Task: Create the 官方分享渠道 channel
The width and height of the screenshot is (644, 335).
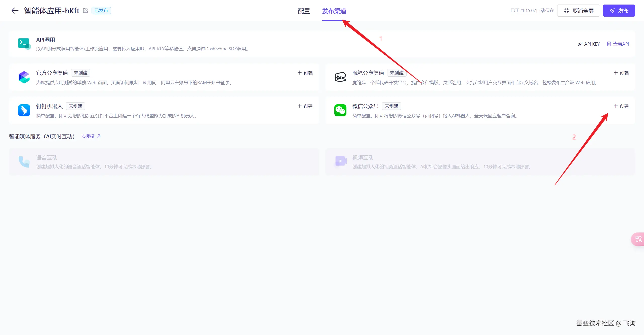Action: 305,73
